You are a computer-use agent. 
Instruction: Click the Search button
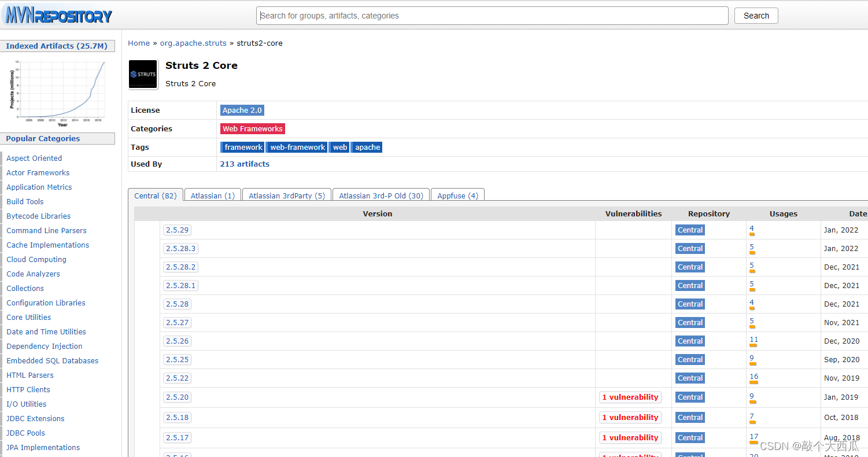pyautogui.click(x=756, y=16)
